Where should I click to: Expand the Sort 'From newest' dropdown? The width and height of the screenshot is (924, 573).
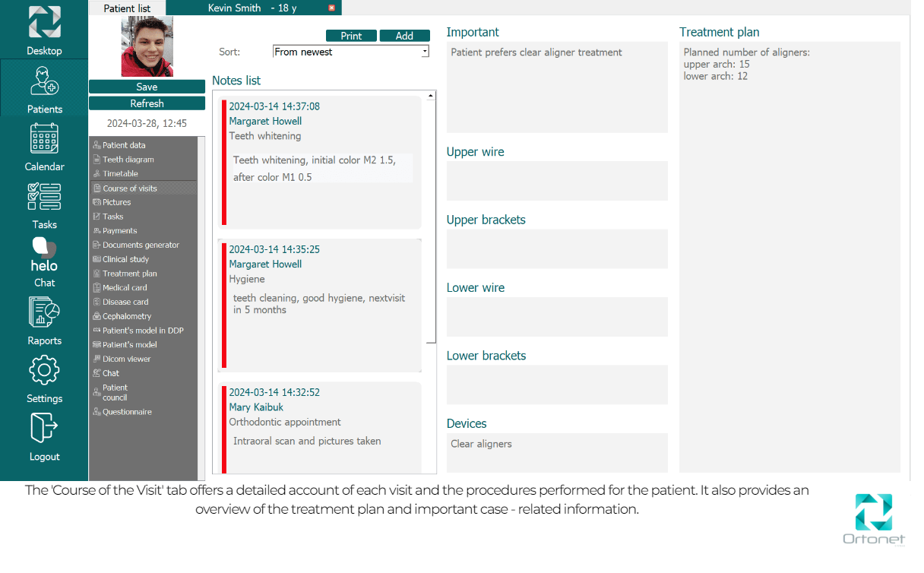pyautogui.click(x=425, y=52)
